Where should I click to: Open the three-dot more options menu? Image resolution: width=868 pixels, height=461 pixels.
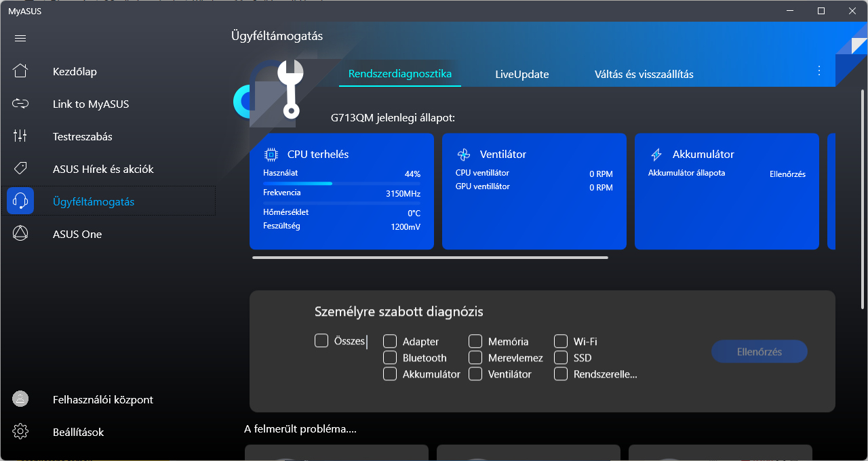point(819,71)
